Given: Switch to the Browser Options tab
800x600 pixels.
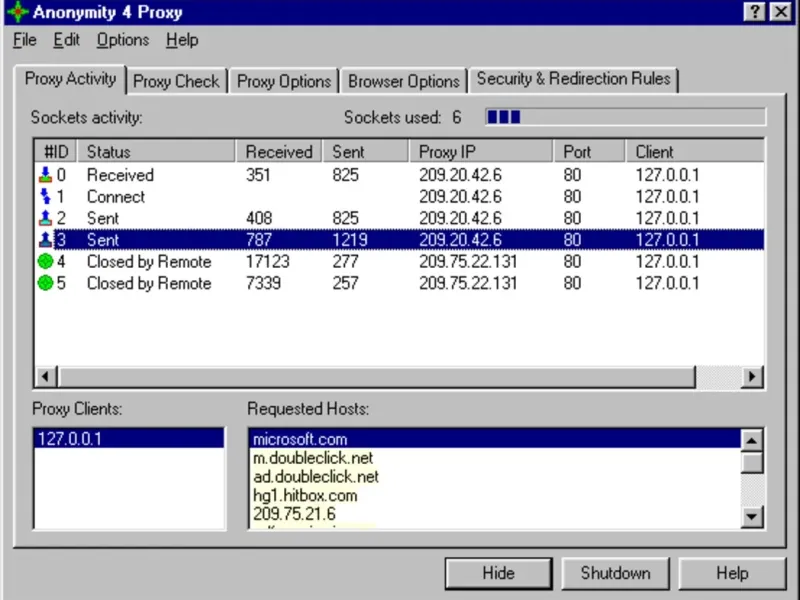Looking at the screenshot, I should pyautogui.click(x=403, y=81).
